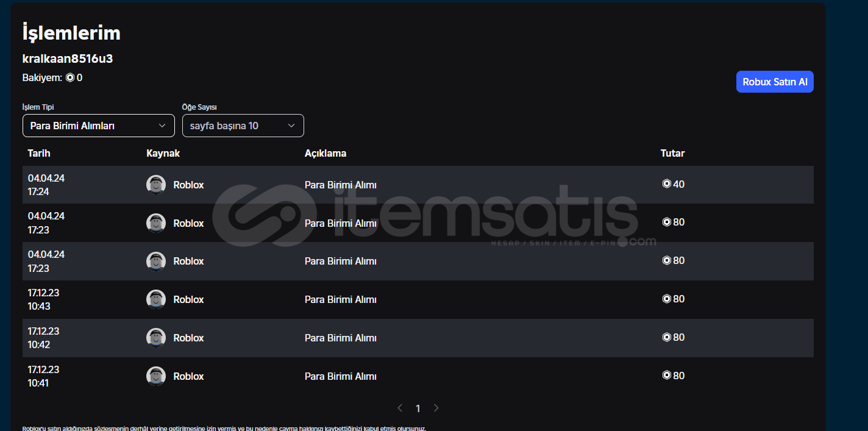This screenshot has width=868, height=431.
Task: Click Para Birimi Alımı in 10:43 row
Action: pos(341,299)
